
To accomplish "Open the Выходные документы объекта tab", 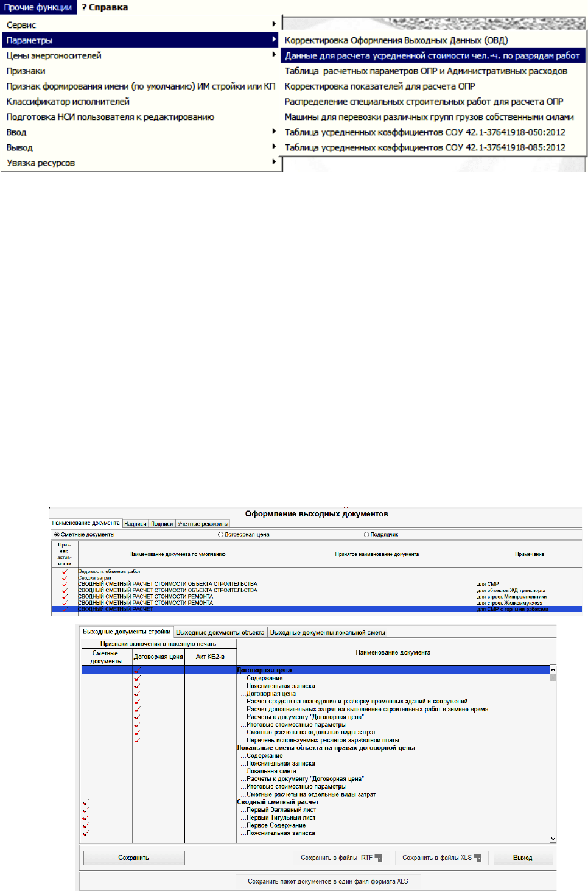I will [x=220, y=632].
